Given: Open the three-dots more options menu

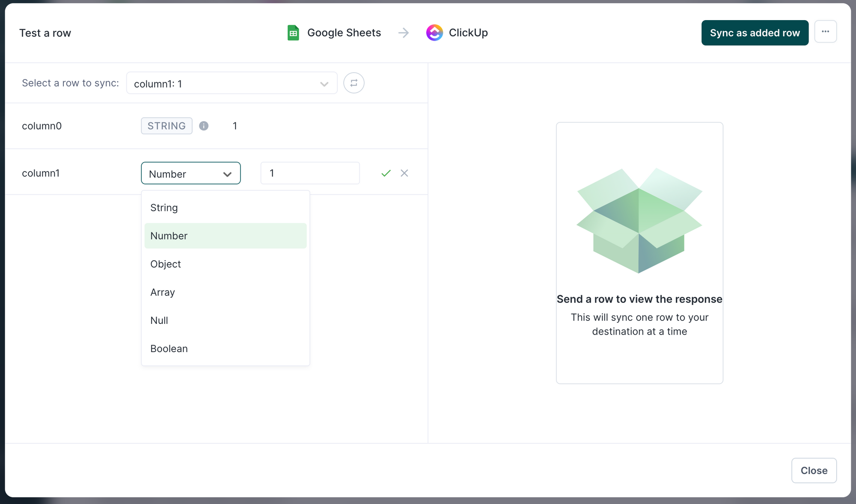Looking at the screenshot, I should (825, 32).
